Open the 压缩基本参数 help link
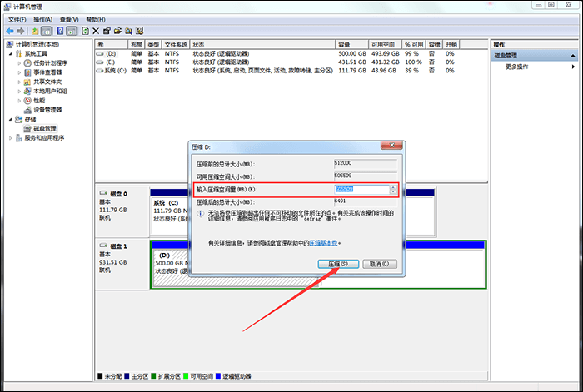This screenshot has height=392, width=583. pos(323,243)
